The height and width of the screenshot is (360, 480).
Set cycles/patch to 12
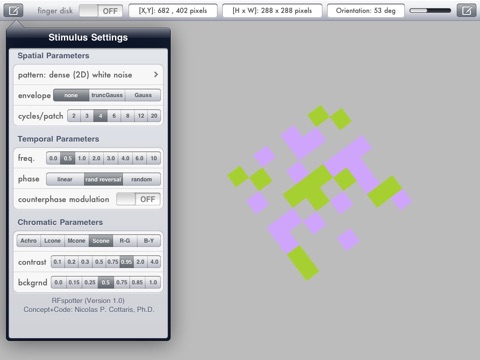(x=141, y=116)
